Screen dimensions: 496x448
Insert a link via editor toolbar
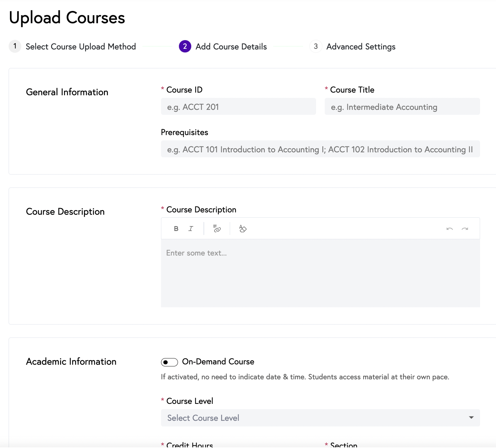point(217,229)
